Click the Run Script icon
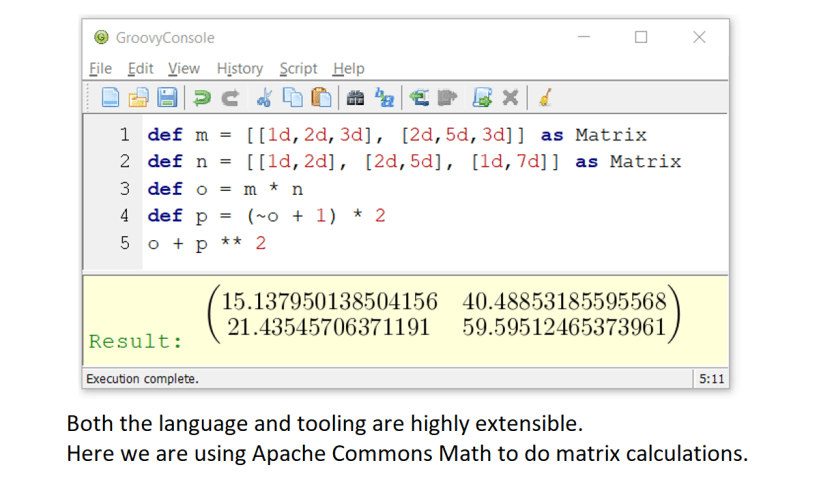819x491 pixels. tap(482, 98)
